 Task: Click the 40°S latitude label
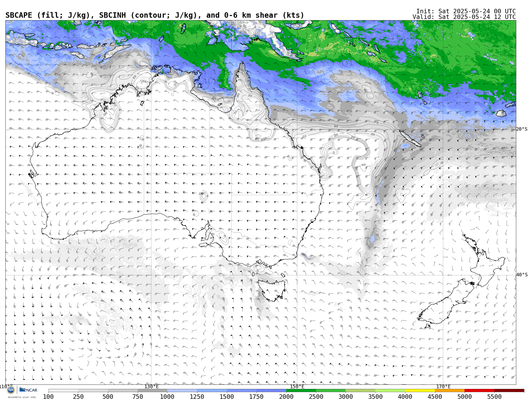522,275
